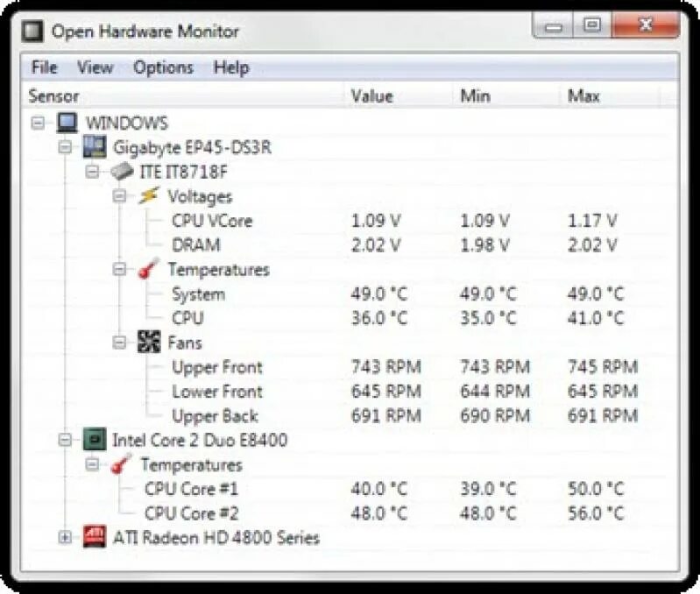Click the ITE IT8718F chip icon
The height and width of the screenshot is (594, 700).
[122, 172]
